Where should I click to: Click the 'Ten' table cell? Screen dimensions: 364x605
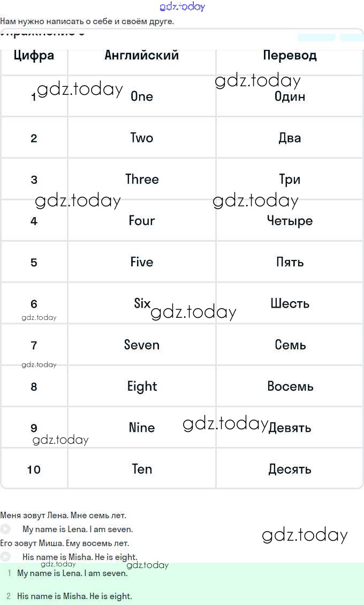[142, 469]
